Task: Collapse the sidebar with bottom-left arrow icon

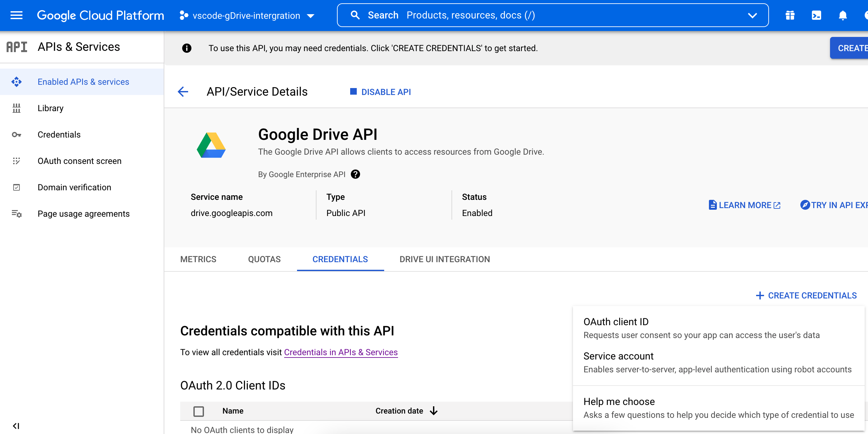Action: 16,426
